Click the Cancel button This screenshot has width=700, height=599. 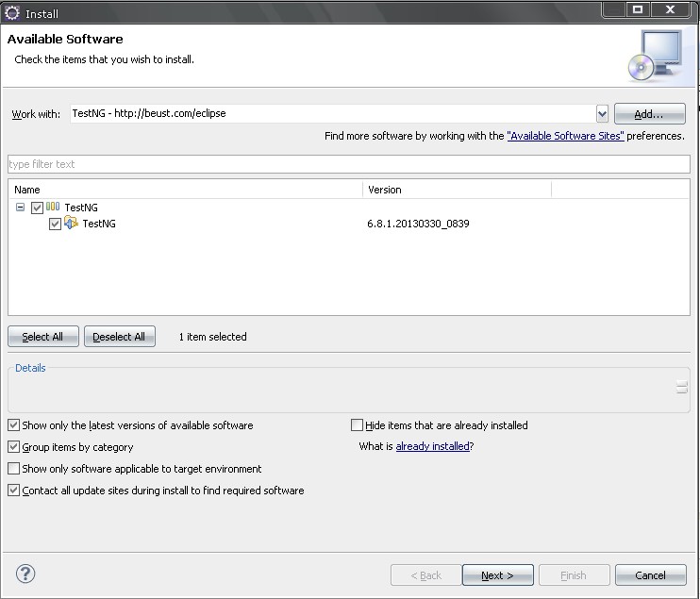[650, 574]
